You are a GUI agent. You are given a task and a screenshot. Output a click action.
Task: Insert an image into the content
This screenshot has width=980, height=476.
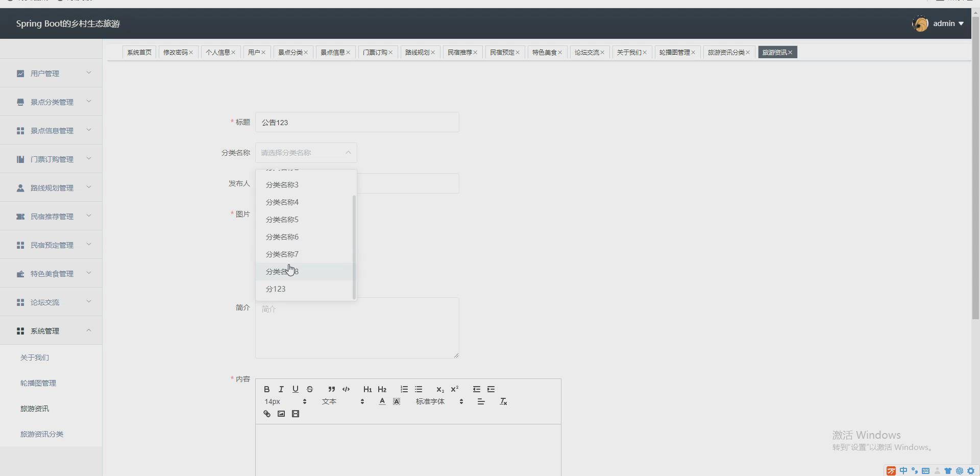tap(281, 414)
